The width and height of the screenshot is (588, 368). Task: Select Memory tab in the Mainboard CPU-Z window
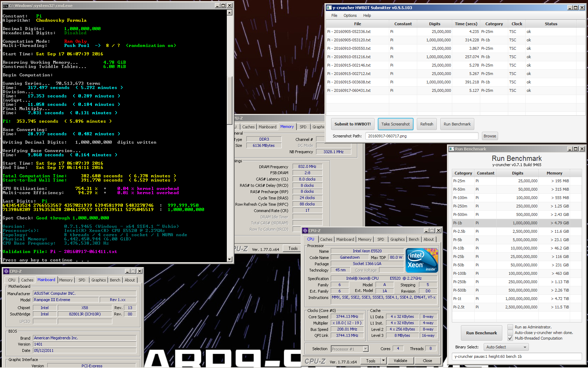point(66,280)
